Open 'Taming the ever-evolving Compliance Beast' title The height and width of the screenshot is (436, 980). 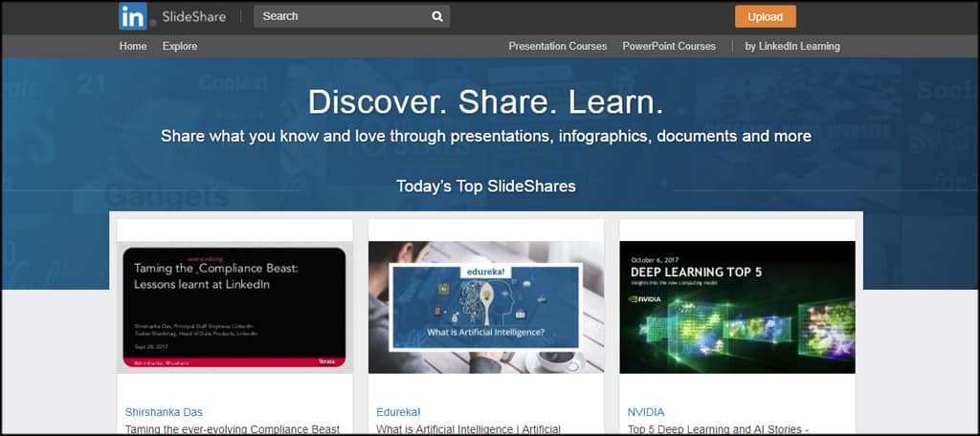[233, 429]
